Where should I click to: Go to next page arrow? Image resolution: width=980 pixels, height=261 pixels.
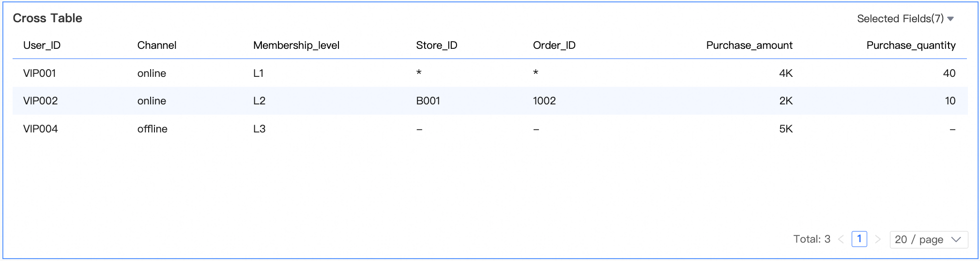coord(878,239)
